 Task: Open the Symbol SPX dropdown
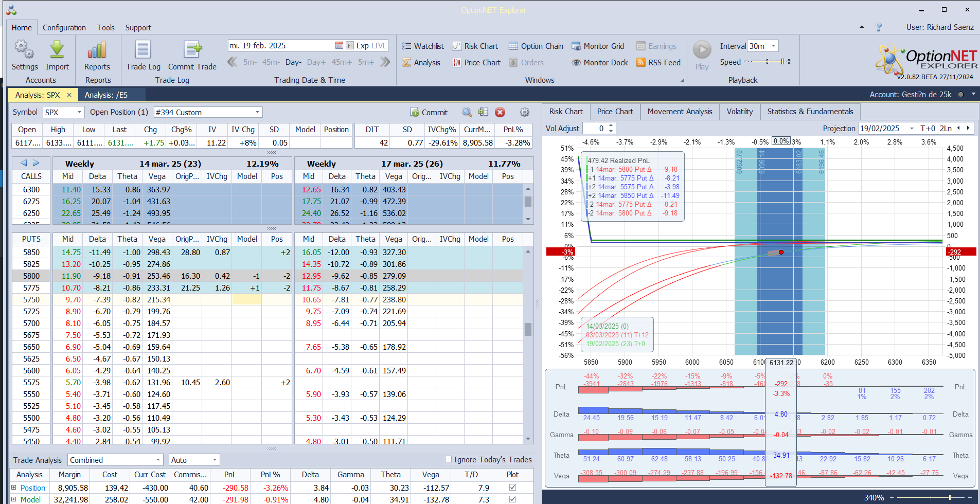(x=79, y=112)
